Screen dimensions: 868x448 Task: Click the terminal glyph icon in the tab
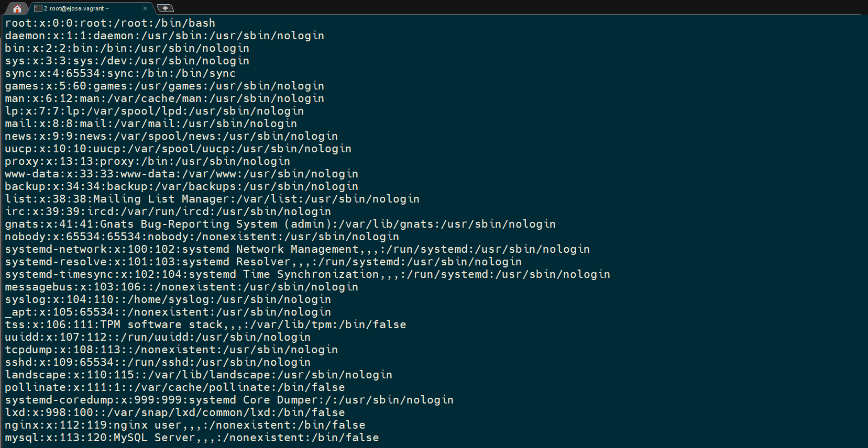37,8
